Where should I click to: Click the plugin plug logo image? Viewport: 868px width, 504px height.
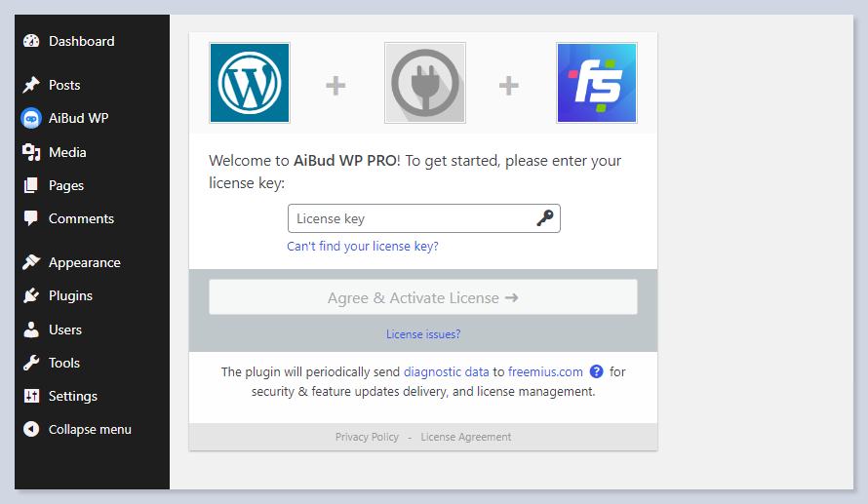click(424, 83)
